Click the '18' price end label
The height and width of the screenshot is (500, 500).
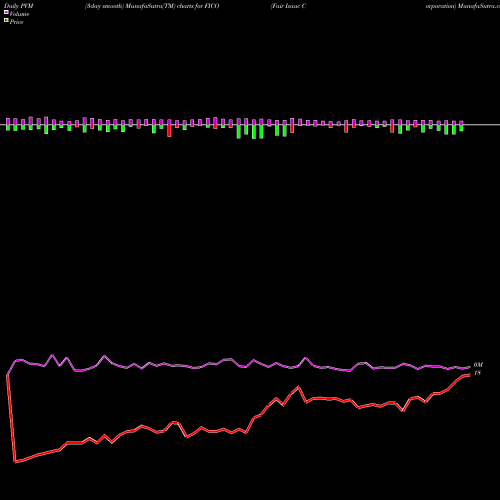[477, 373]
